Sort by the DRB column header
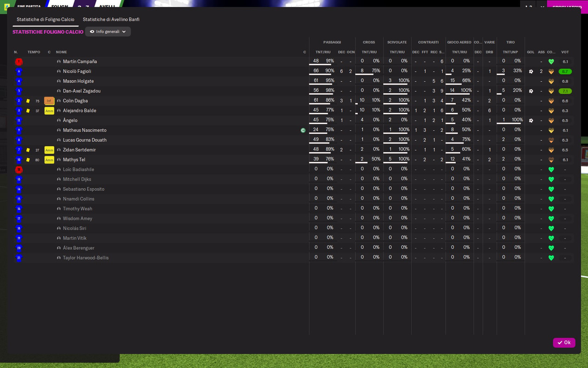 [x=489, y=52]
